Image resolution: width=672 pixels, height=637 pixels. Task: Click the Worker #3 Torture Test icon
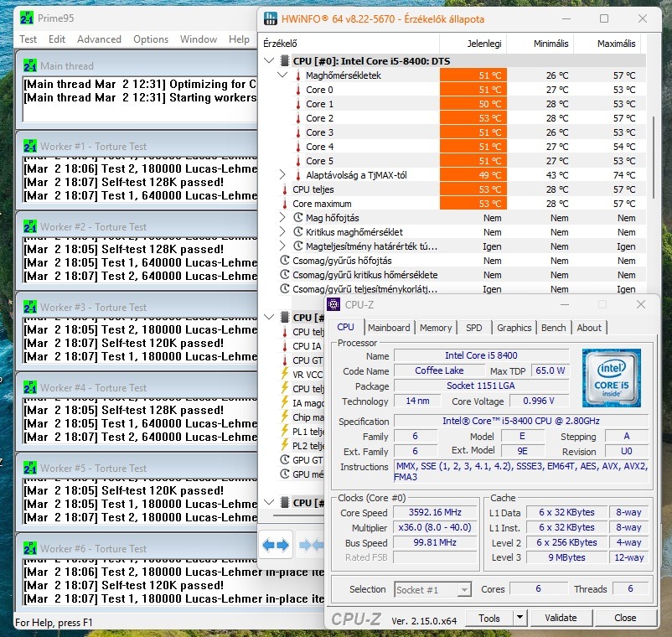click(x=30, y=308)
